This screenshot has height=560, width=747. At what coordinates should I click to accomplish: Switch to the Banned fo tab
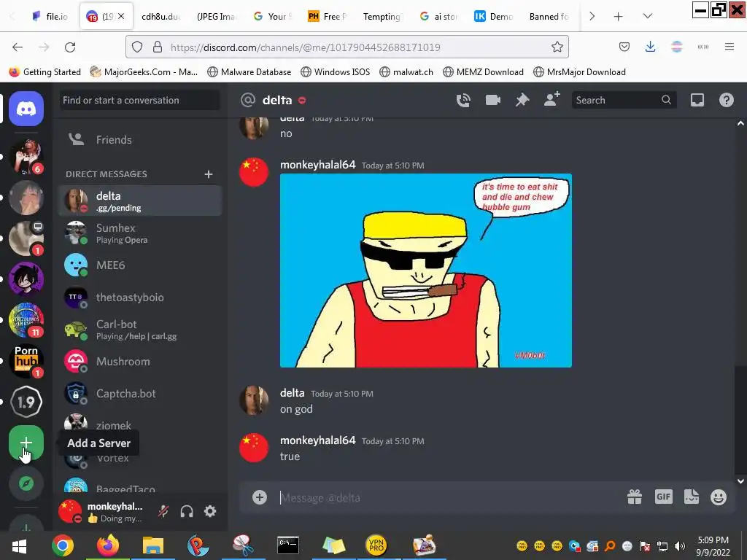pos(549,16)
